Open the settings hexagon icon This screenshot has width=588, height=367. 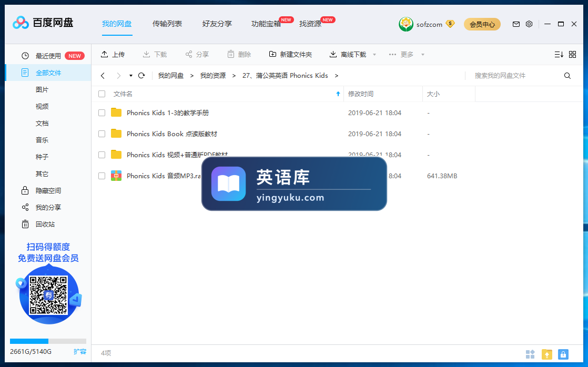coord(529,24)
